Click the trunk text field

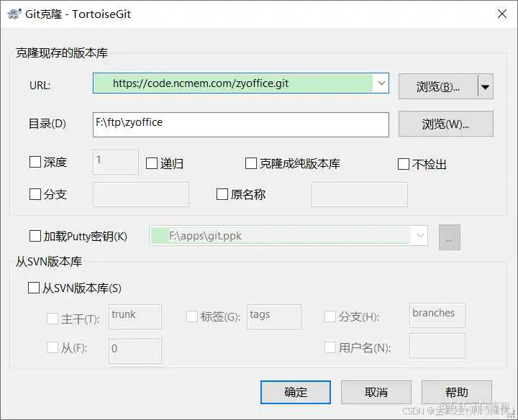pyautogui.click(x=135, y=316)
